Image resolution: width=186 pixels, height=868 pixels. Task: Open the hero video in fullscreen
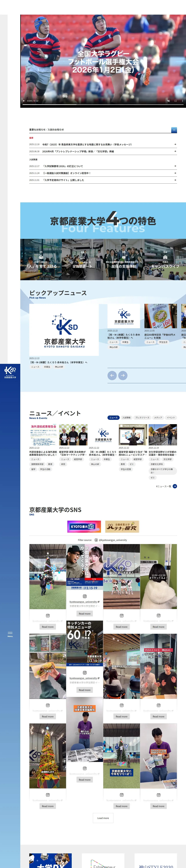176,101
